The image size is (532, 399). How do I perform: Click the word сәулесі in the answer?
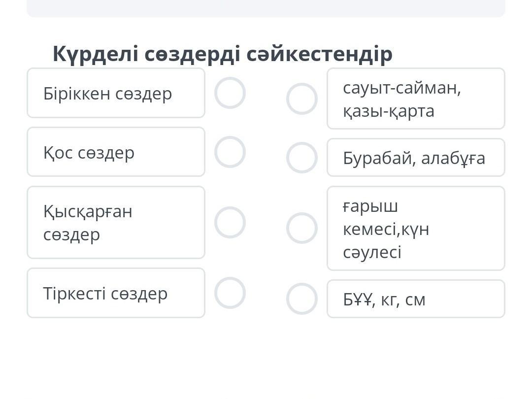pyautogui.click(x=372, y=253)
